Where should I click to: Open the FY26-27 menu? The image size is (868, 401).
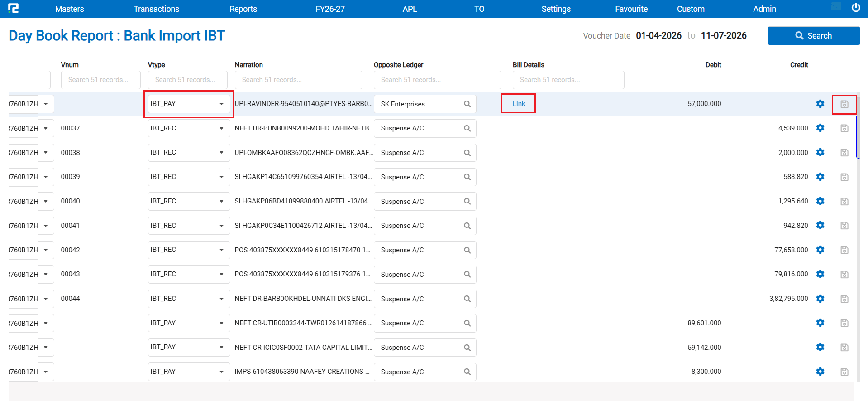coord(330,9)
